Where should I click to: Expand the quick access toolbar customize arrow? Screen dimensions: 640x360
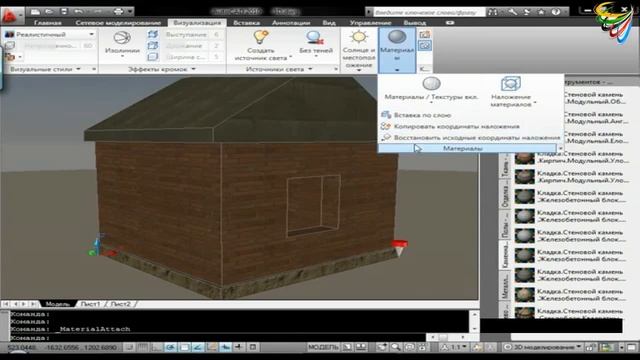130,11
